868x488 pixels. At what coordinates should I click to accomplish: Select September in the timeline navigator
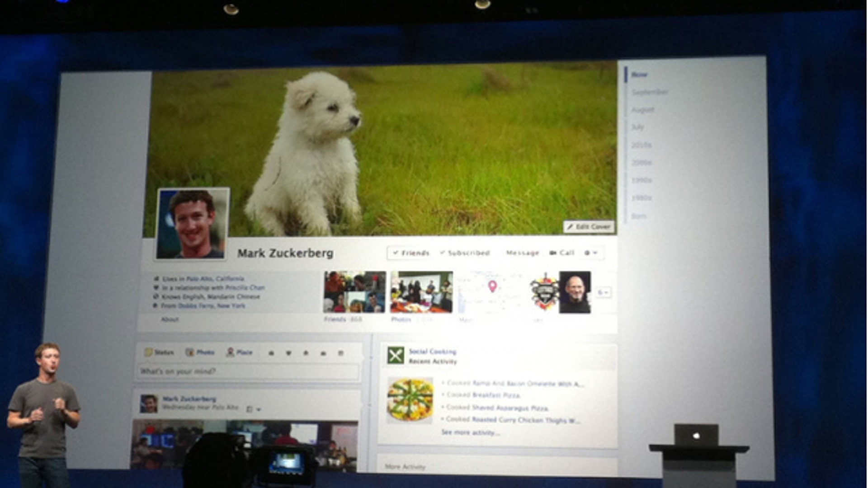pos(650,91)
